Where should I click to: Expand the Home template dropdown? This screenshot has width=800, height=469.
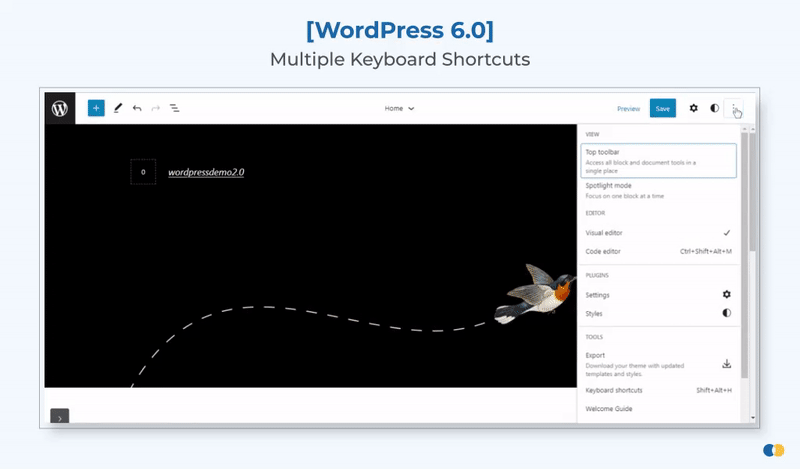(399, 109)
